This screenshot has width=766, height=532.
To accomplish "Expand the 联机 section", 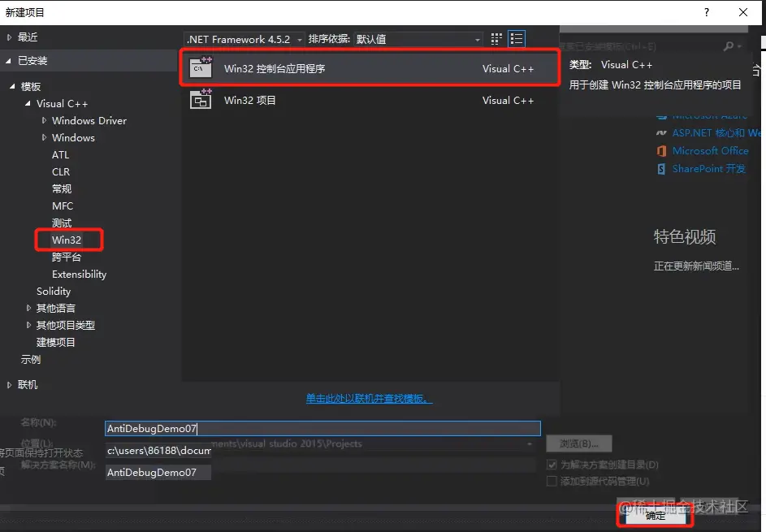I will (9, 385).
